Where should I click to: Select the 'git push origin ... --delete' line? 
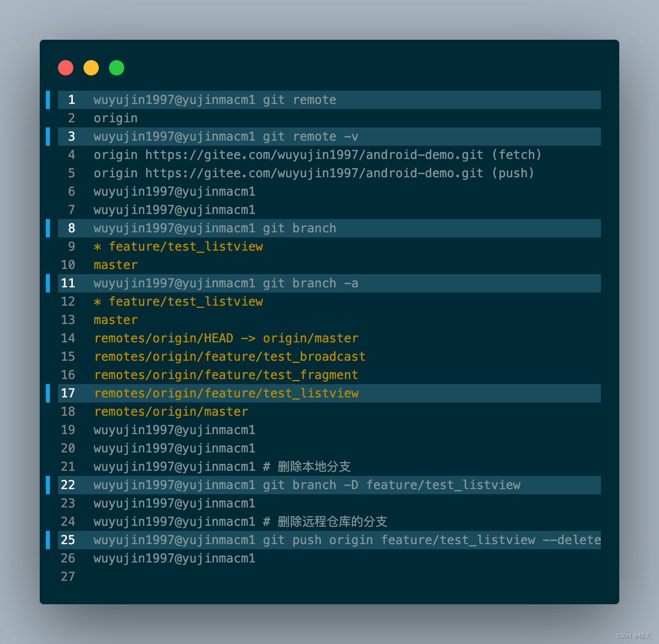pyautogui.click(x=329, y=540)
